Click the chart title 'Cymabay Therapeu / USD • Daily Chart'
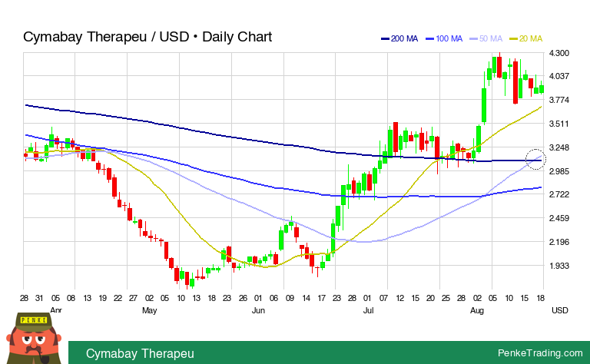The image size is (590, 364). click(x=147, y=37)
